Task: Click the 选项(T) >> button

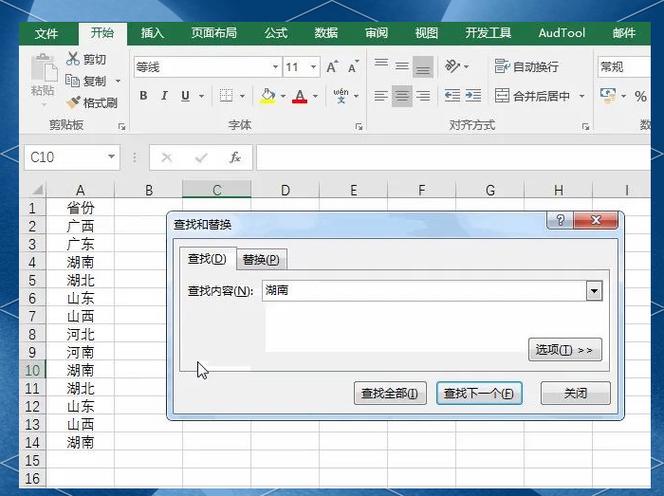Action: (x=564, y=350)
